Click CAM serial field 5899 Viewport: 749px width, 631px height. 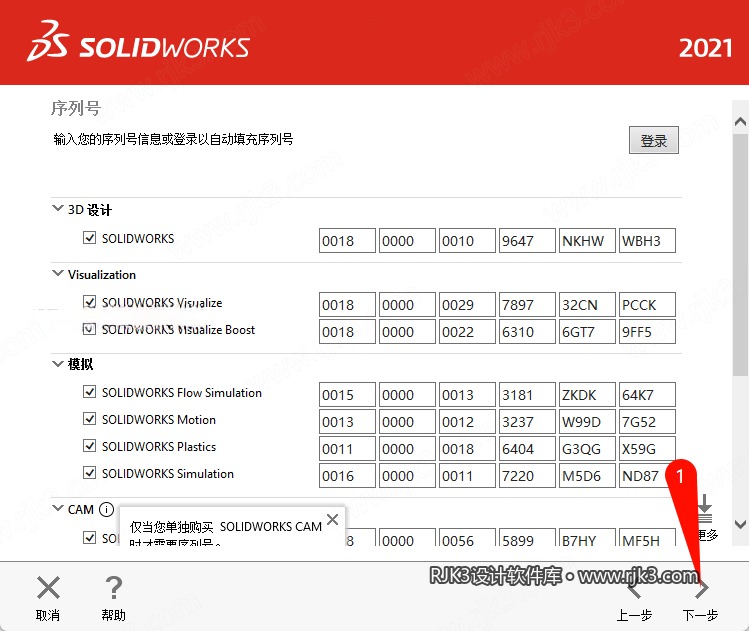pyautogui.click(x=527, y=537)
